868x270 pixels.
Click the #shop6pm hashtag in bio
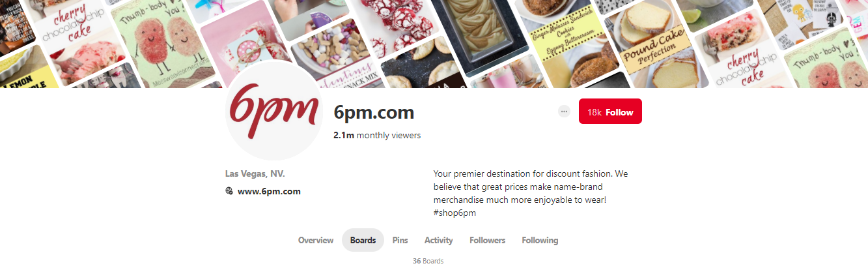[455, 213]
